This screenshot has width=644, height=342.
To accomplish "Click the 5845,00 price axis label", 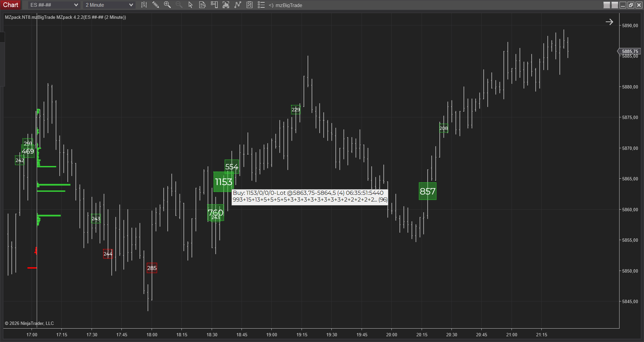I will tap(630, 301).
